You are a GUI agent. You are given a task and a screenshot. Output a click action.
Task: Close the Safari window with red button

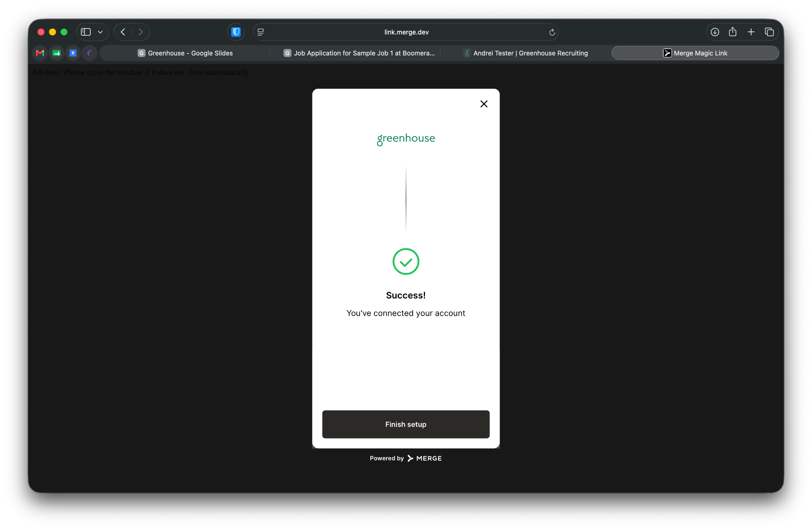pos(41,32)
